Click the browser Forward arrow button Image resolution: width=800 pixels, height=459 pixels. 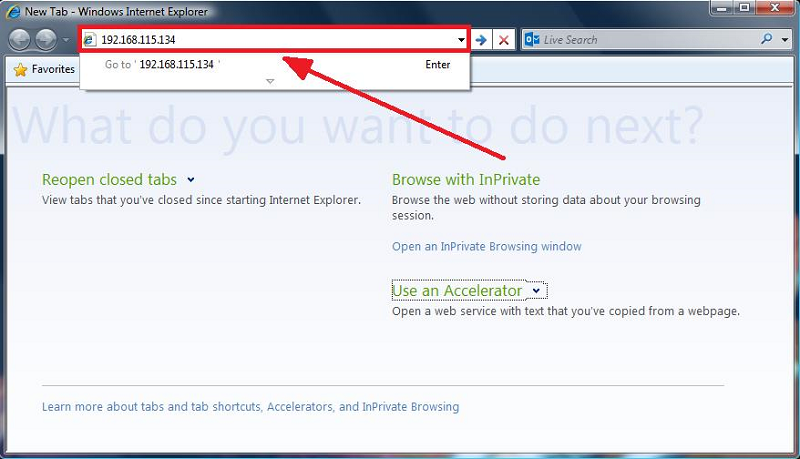(46, 39)
